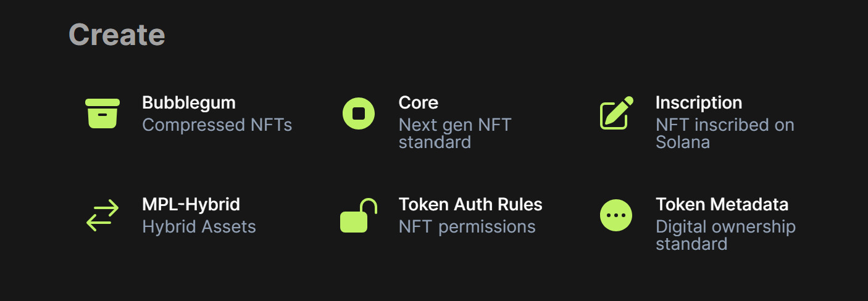The image size is (868, 301).
Task: Open the Token Metadata link
Action: click(x=722, y=204)
